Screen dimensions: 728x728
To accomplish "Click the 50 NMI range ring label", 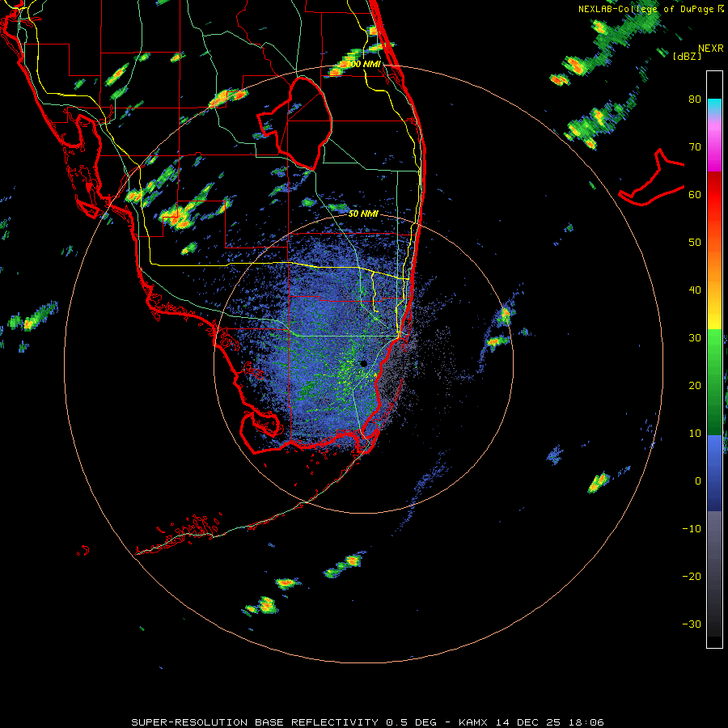I will [x=363, y=214].
